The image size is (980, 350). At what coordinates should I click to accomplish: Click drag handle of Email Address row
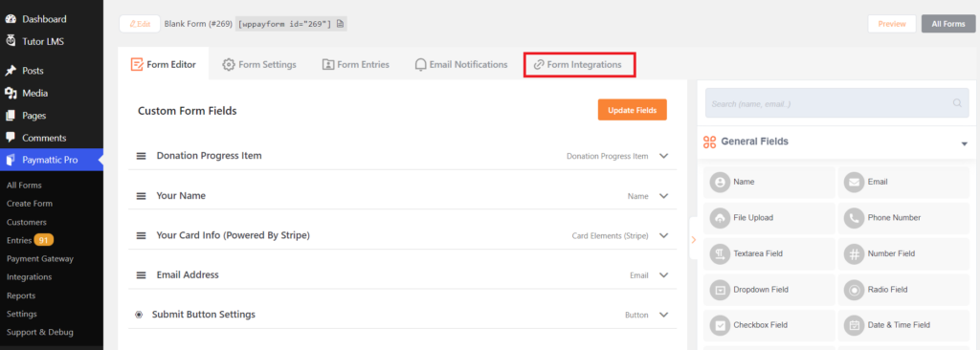coord(142,275)
